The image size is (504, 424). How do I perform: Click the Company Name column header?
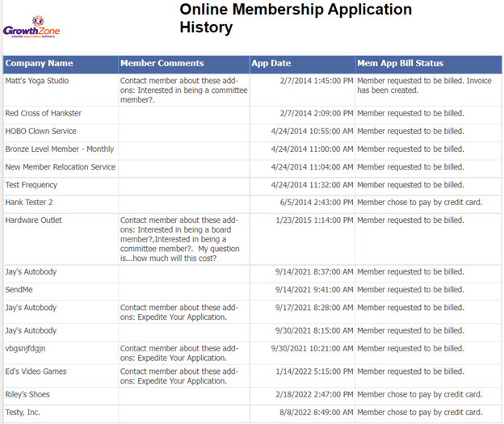point(39,63)
